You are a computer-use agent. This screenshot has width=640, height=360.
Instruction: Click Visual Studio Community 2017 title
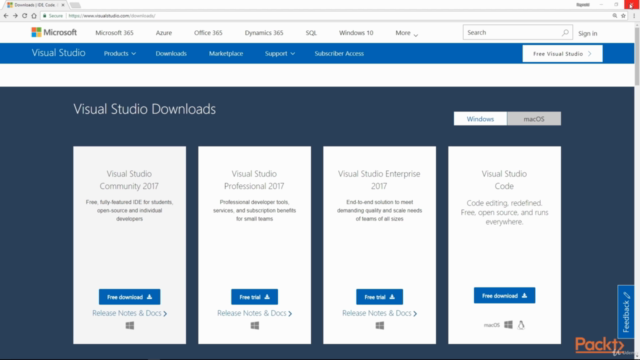pyautogui.click(x=129, y=180)
